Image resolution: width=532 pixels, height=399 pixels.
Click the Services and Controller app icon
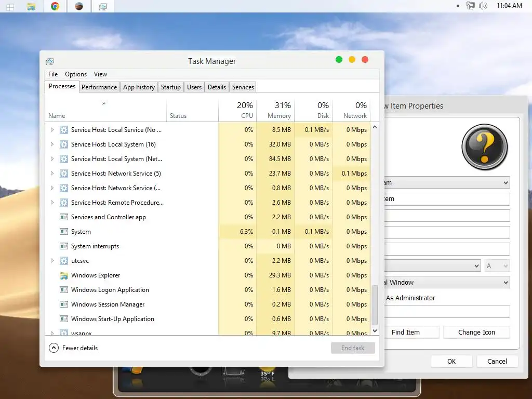point(64,217)
